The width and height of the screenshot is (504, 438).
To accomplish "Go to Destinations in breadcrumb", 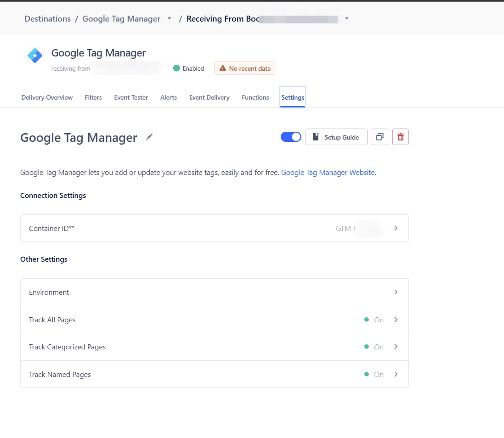I will (x=48, y=19).
